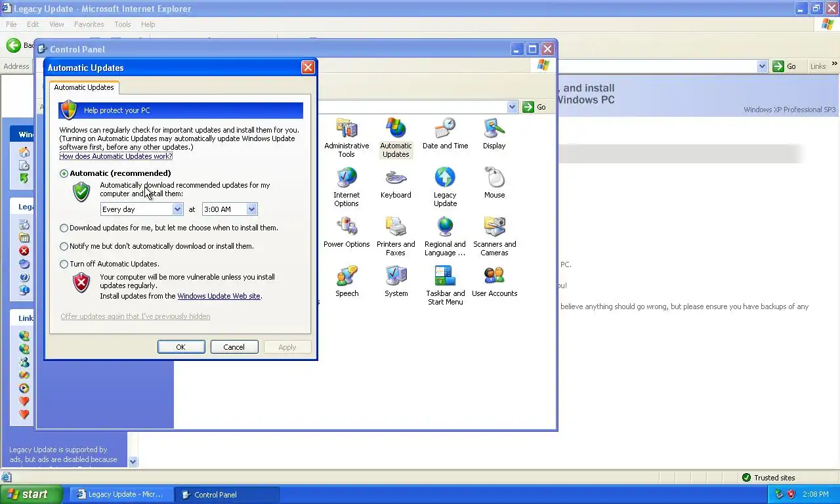840x504 pixels.
Task: Open Legacy Update icon in Control Panel
Action: tap(445, 187)
